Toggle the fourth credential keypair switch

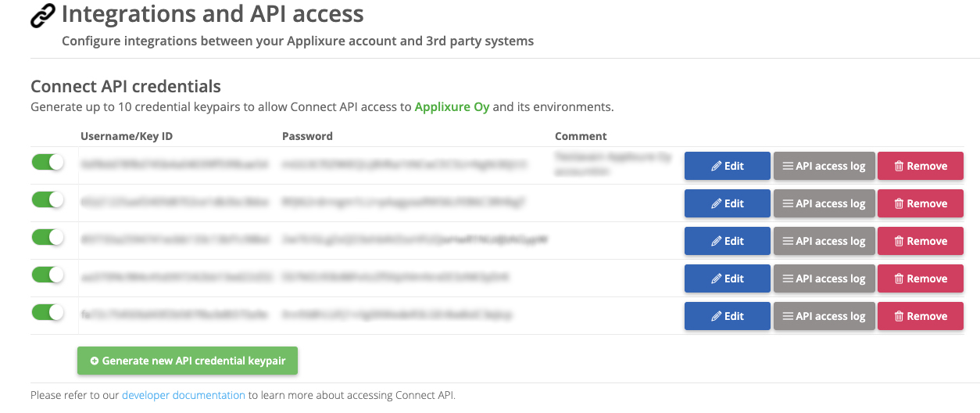[48, 275]
